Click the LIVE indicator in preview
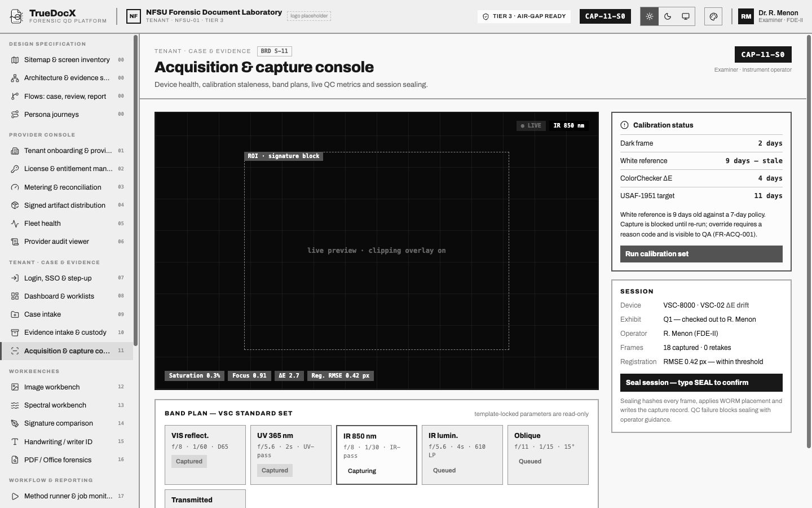 coord(531,126)
